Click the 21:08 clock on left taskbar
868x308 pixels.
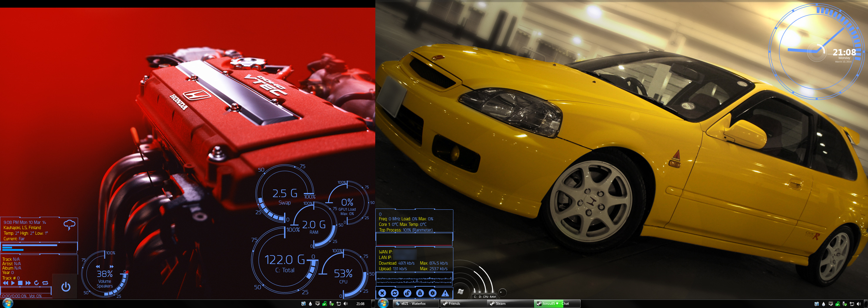[x=360, y=304]
